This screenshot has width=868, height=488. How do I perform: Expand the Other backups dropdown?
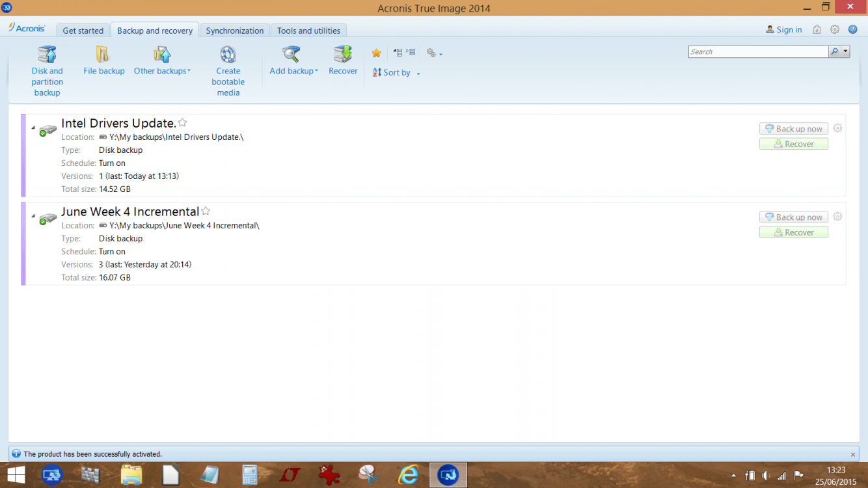click(162, 71)
